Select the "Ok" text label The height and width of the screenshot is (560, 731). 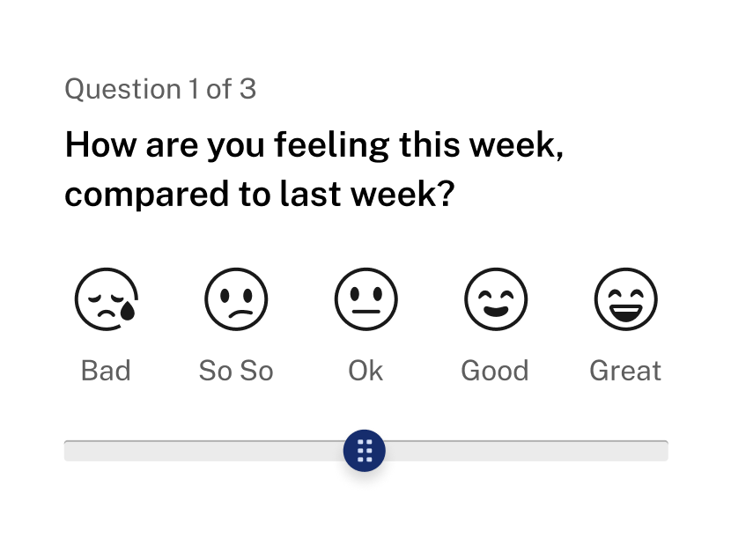pos(365,371)
